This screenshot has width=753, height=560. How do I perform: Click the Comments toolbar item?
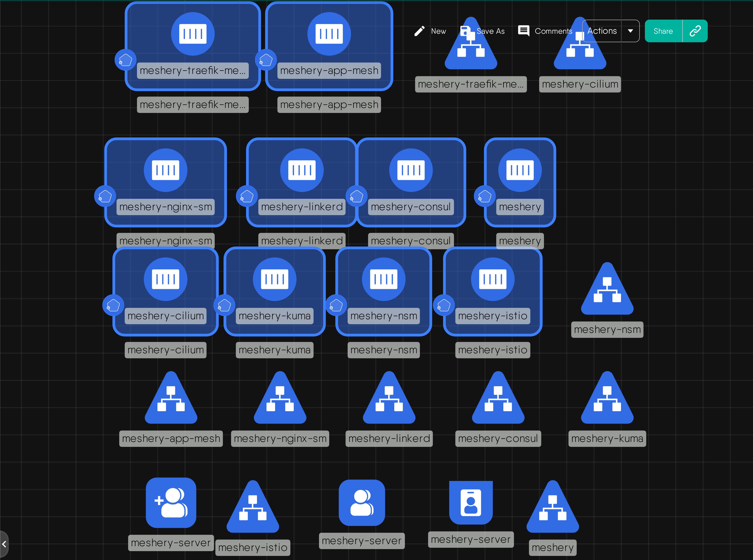553,31
